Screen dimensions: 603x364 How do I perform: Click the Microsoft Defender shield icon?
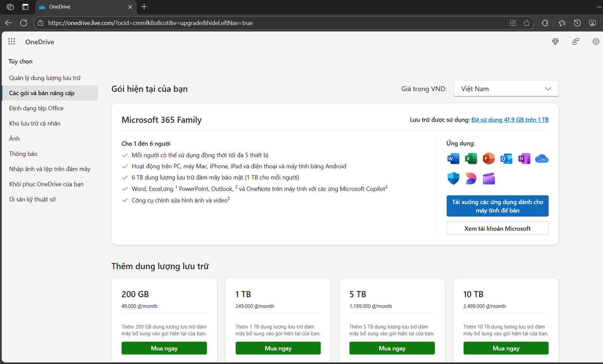coord(453,178)
